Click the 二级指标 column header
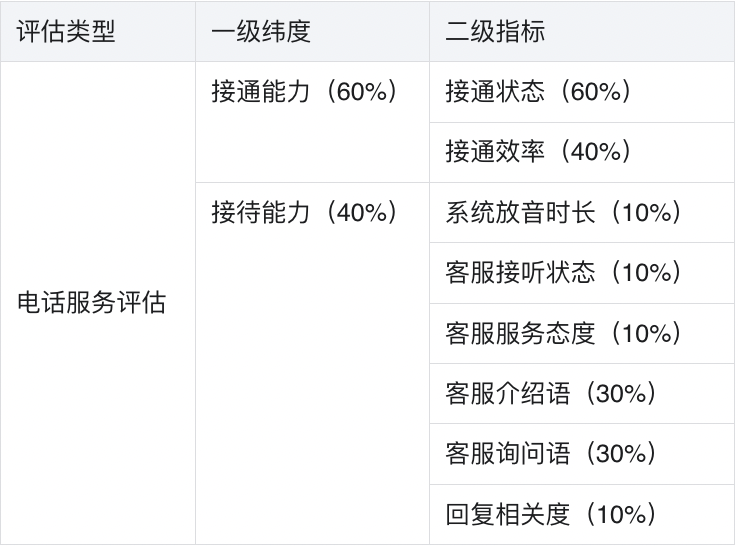Screen dimensions: 738x546 tap(495, 31)
